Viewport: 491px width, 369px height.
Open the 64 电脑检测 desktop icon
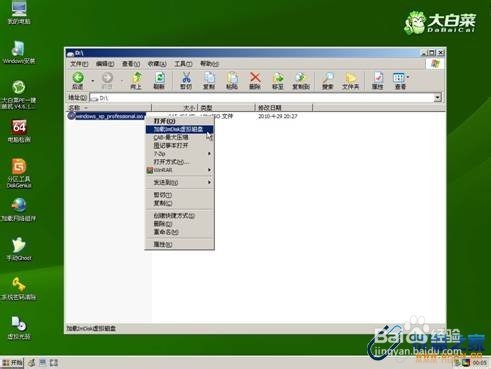19,131
